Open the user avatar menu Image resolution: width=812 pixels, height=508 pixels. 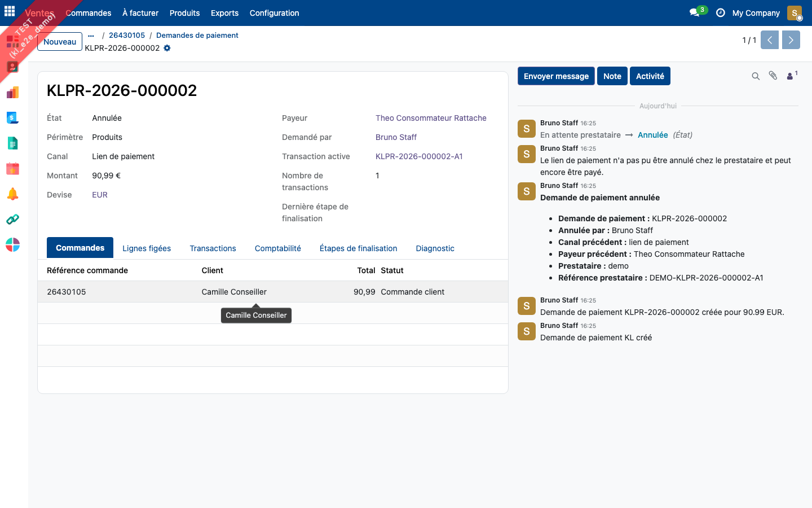pyautogui.click(x=795, y=13)
